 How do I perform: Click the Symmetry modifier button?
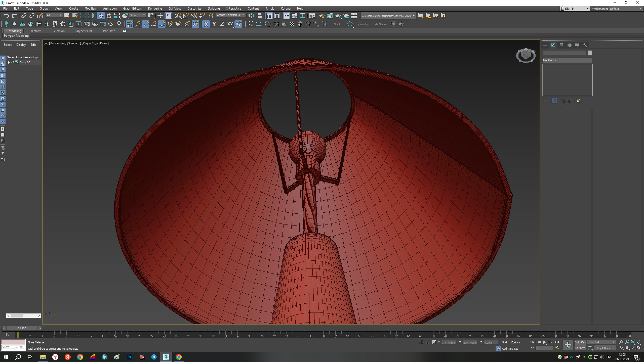[363, 24]
